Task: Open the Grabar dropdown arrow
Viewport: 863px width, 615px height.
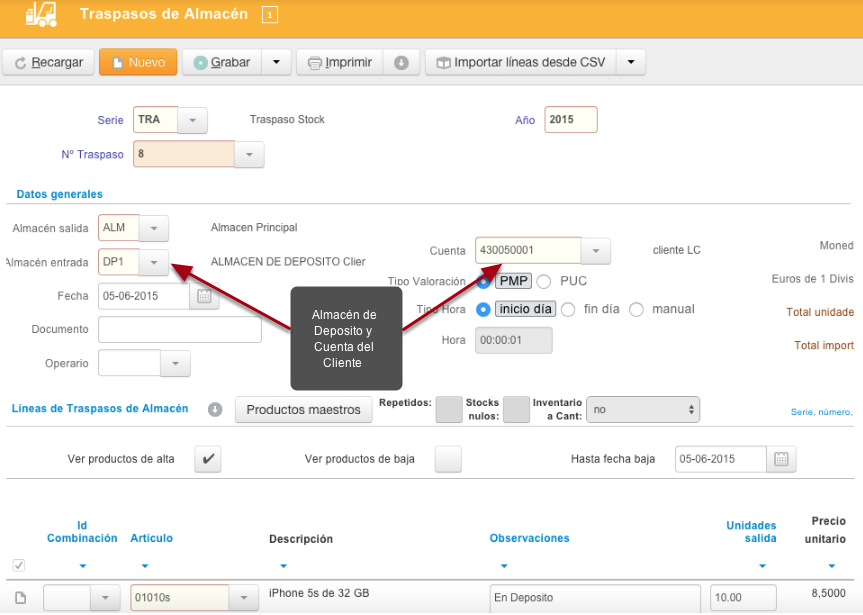Action: tap(276, 62)
